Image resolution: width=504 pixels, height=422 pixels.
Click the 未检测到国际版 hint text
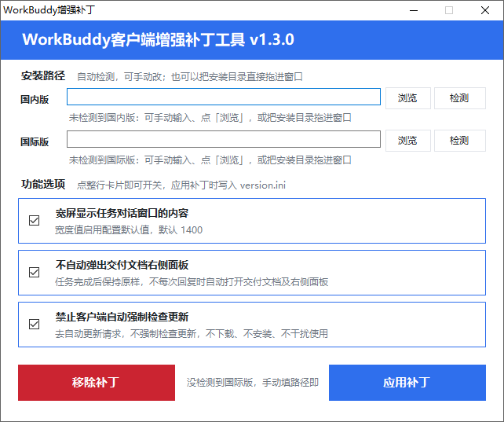point(210,160)
